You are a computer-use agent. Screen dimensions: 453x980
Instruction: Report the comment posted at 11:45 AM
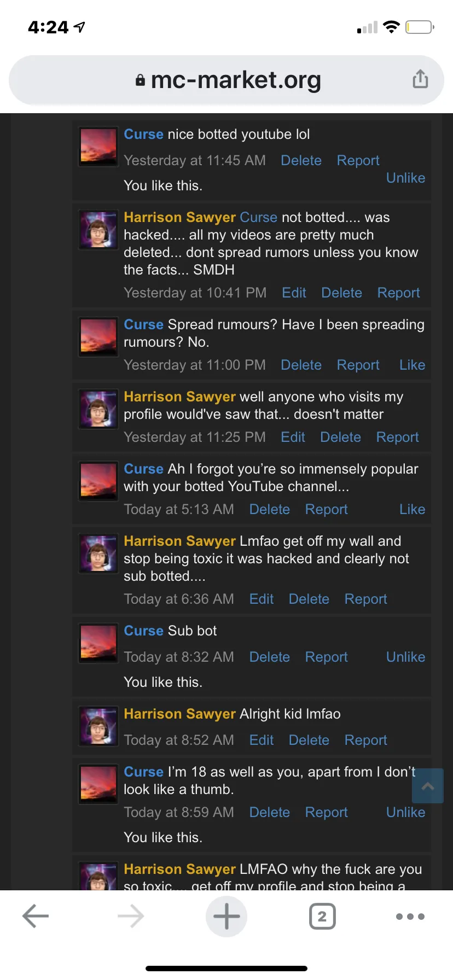coord(358,160)
